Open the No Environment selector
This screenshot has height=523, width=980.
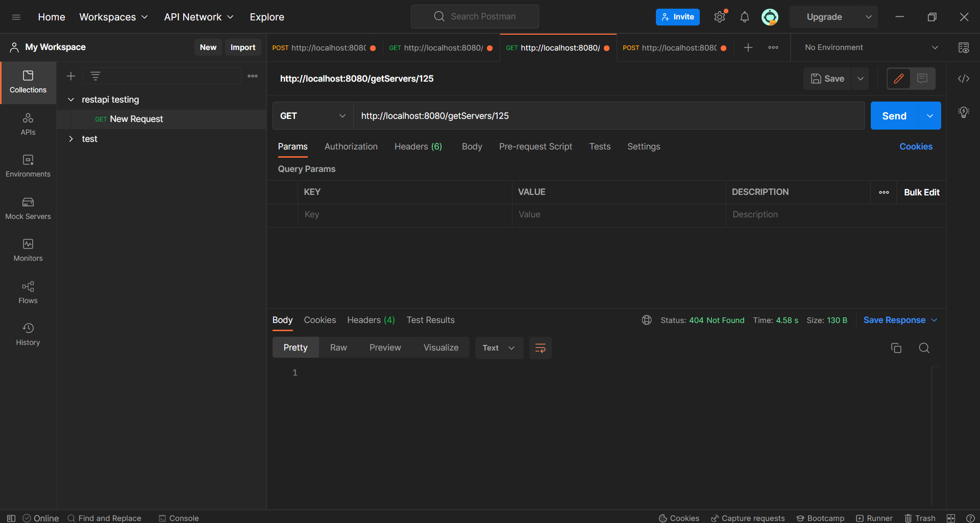871,47
